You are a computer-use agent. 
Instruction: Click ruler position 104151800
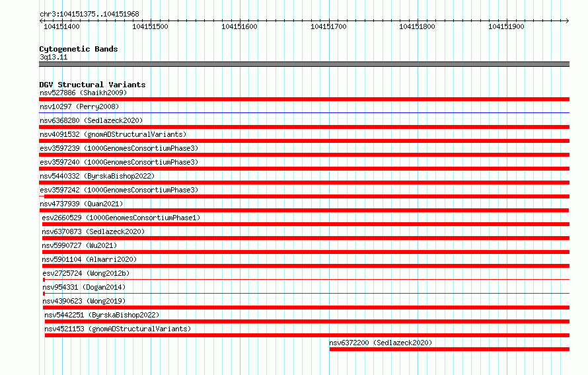tap(417, 26)
